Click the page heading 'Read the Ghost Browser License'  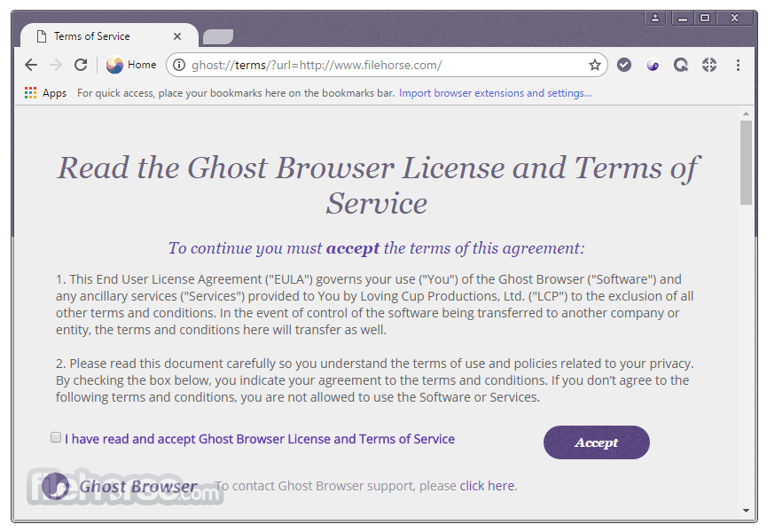(x=378, y=184)
